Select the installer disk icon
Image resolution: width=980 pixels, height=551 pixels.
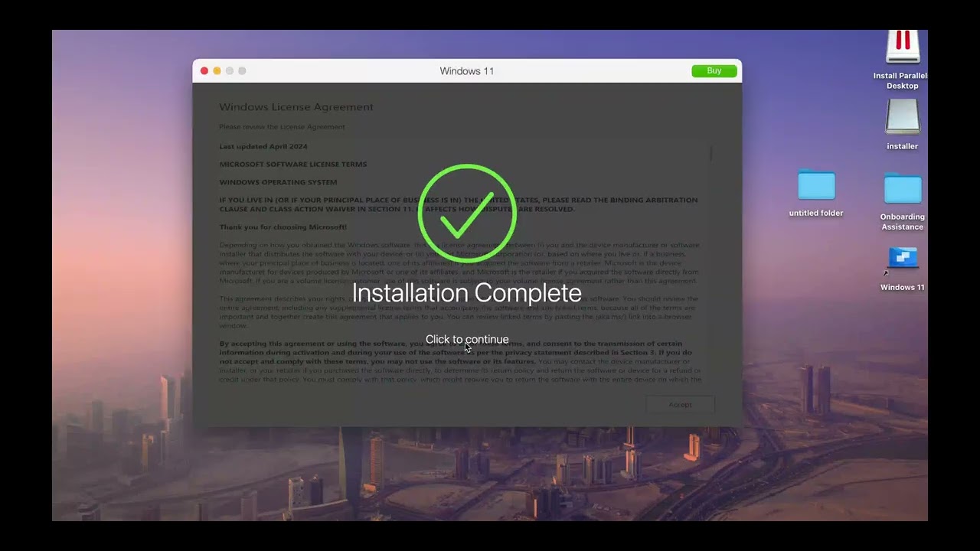903,119
